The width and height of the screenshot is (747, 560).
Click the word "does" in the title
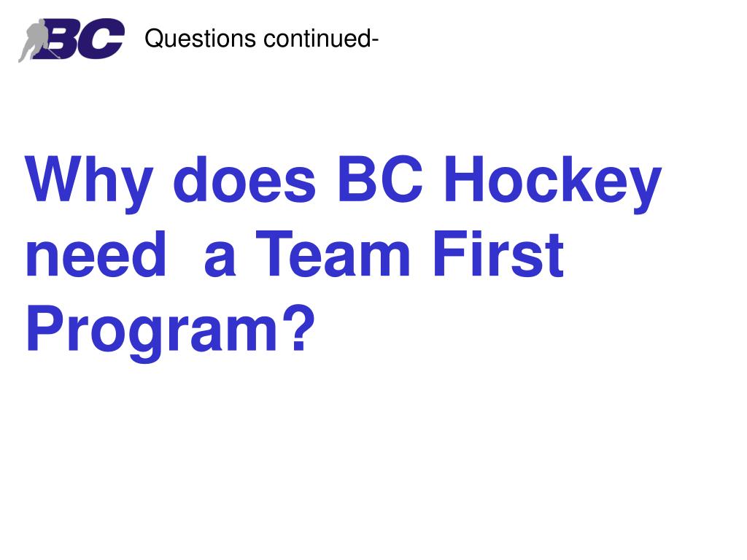click(244, 183)
